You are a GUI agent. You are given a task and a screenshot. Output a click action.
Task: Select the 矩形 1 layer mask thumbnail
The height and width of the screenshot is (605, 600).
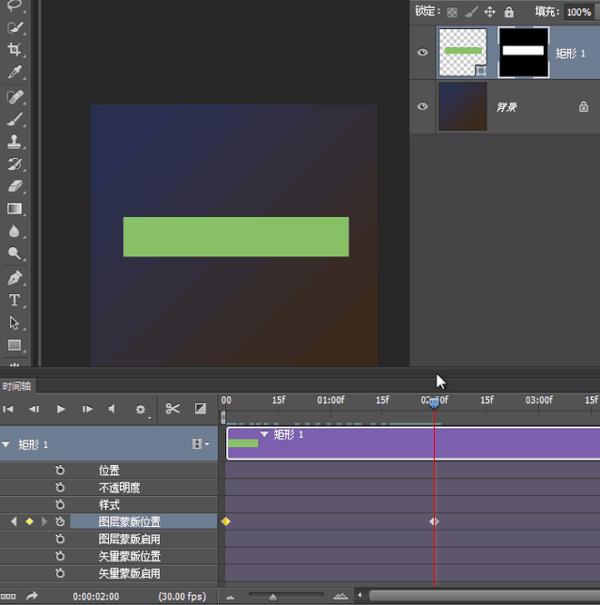523,52
